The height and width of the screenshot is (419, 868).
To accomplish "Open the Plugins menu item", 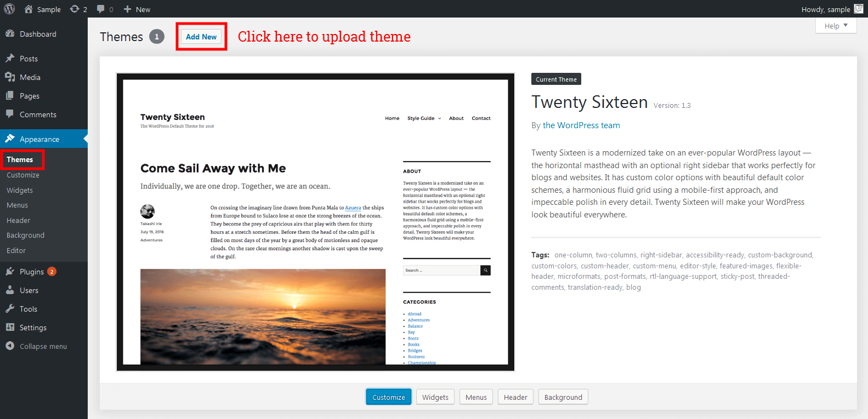I will point(31,272).
